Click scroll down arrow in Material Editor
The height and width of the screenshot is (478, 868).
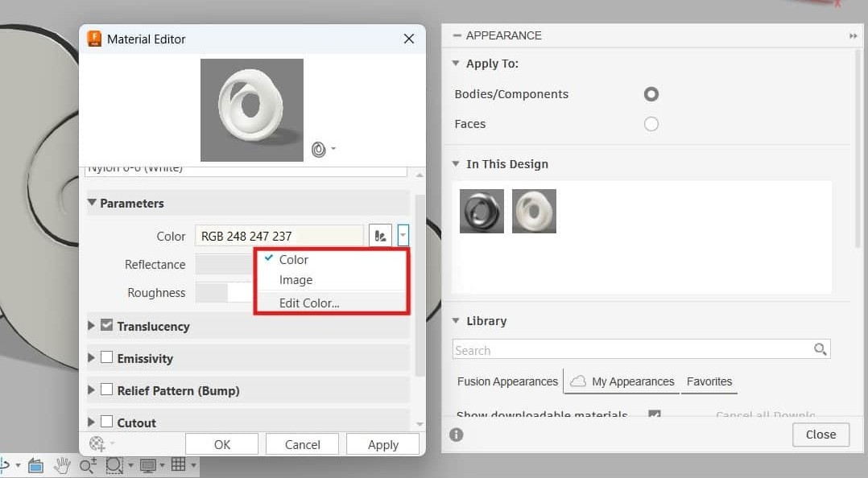(x=420, y=424)
